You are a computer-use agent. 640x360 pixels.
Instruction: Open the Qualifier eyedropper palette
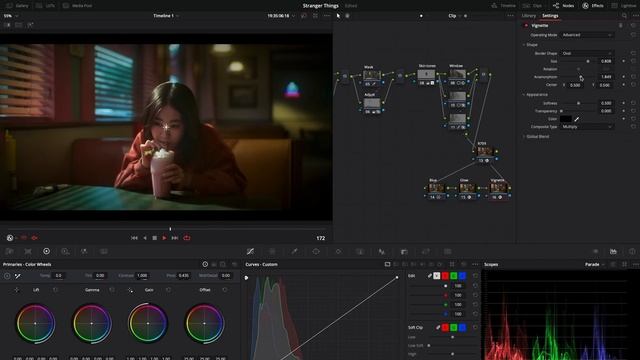294,251
